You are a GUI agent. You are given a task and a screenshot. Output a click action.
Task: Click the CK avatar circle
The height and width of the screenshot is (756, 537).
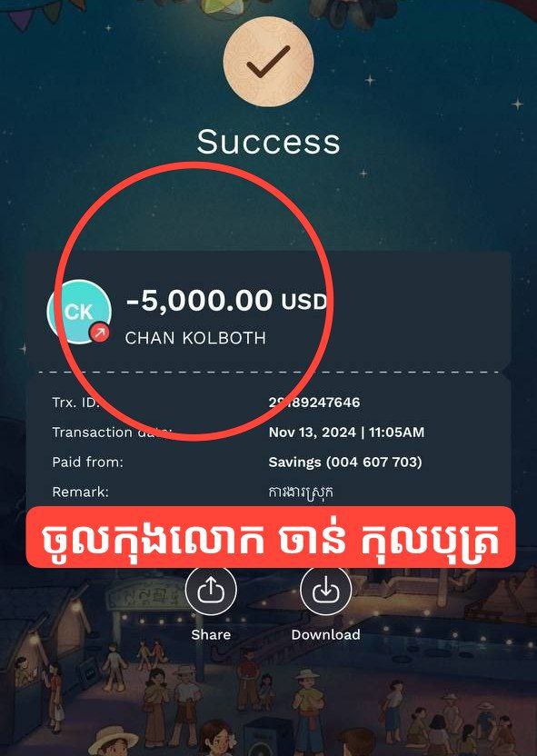pyautogui.click(x=79, y=312)
